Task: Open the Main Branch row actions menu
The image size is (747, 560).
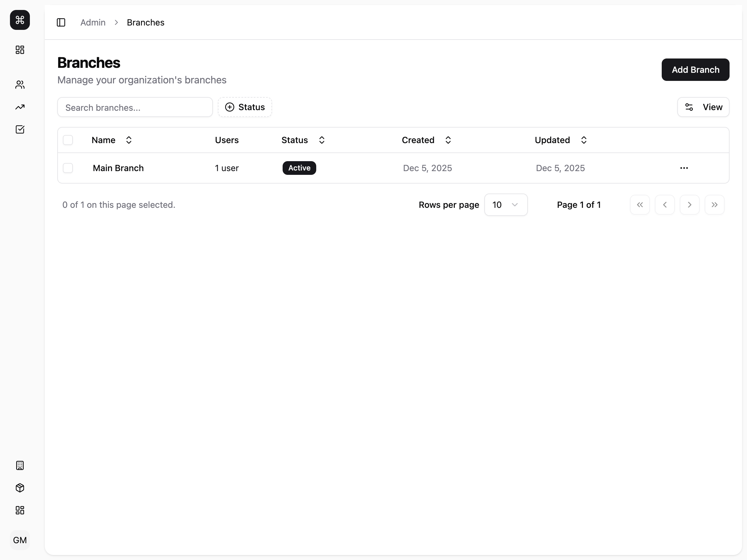Action: coord(684,168)
